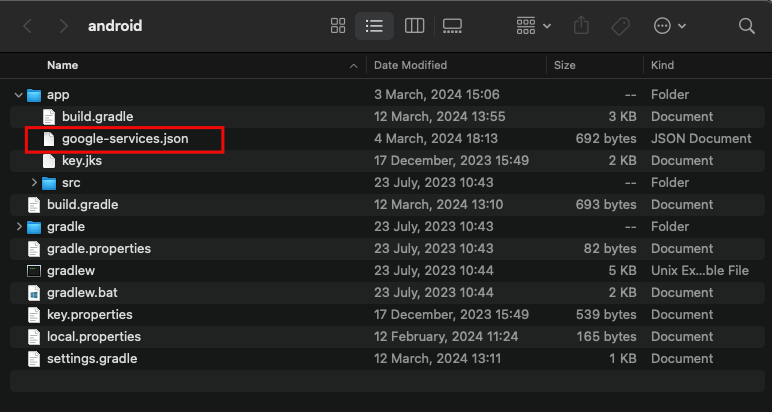This screenshot has height=412, width=772.
Task: Collapse the app folder
Action: (19, 95)
